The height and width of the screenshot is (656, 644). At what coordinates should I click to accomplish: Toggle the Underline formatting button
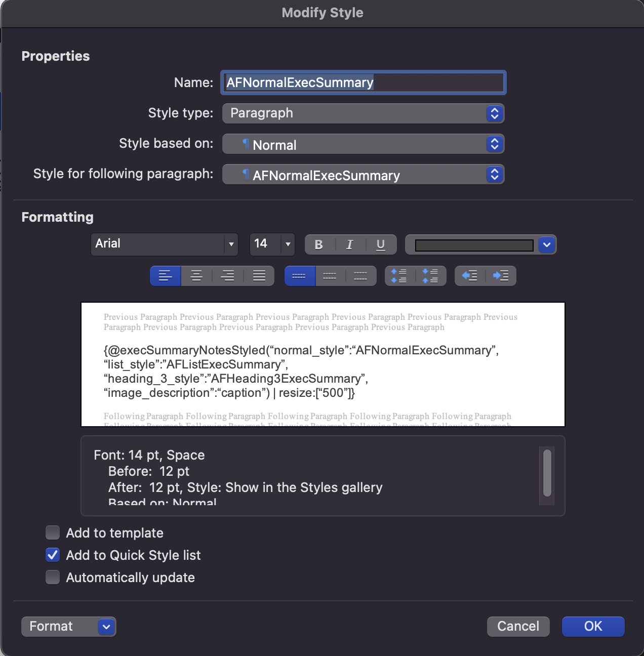pos(381,245)
